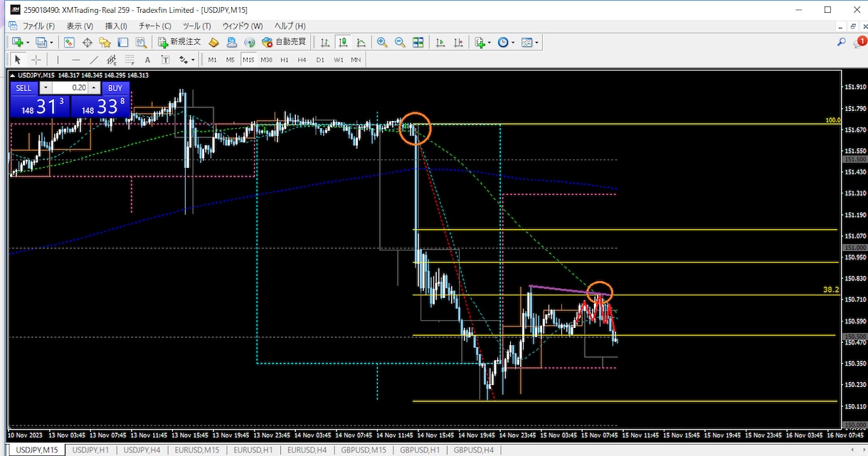Click the SELL button
The height and width of the screenshot is (456, 868).
(x=23, y=88)
